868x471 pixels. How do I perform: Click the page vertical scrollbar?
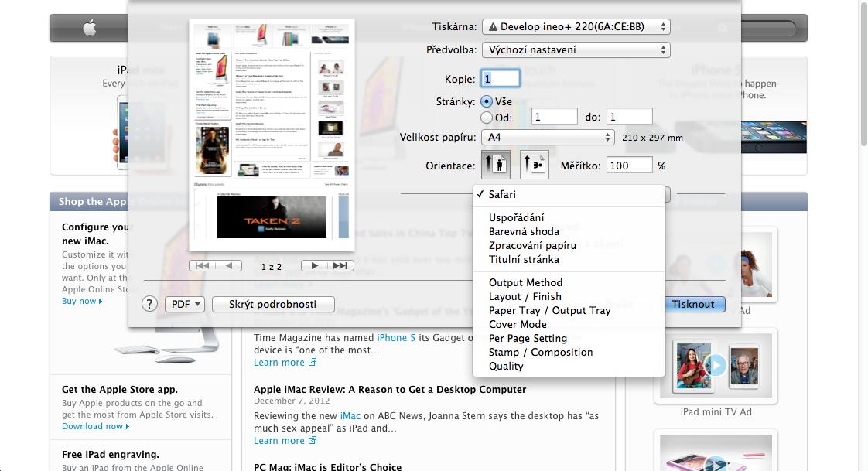863,75
